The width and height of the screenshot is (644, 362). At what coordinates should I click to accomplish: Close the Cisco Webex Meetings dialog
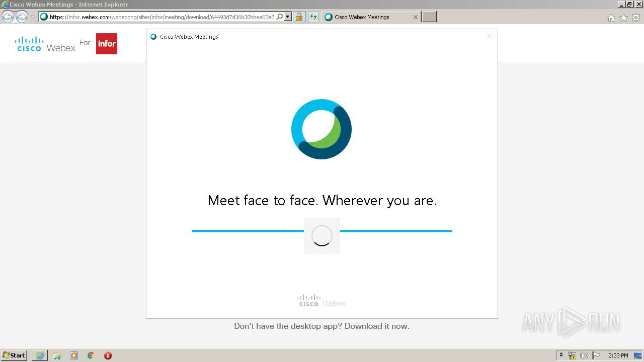tap(489, 36)
